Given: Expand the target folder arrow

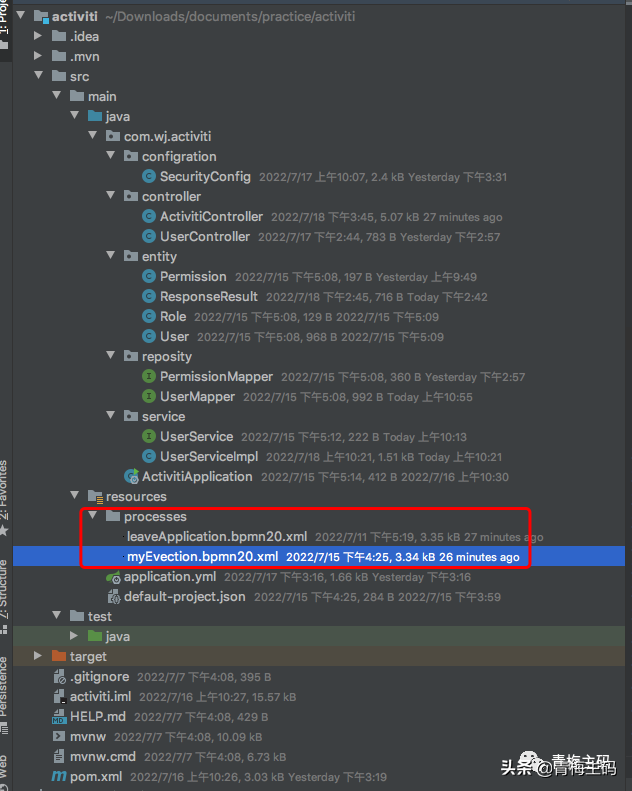Looking at the screenshot, I should click(38, 655).
